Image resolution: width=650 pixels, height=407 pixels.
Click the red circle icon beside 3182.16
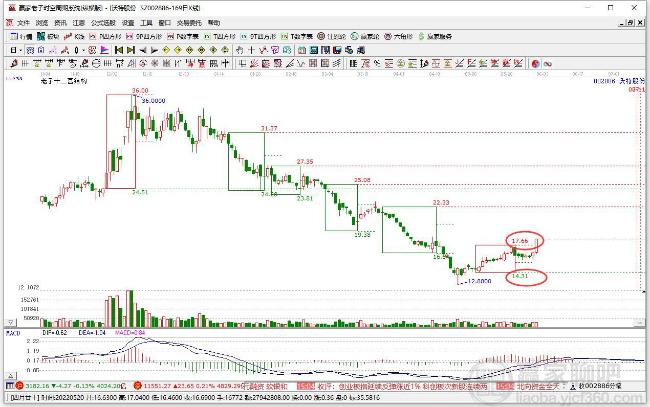coord(20,386)
